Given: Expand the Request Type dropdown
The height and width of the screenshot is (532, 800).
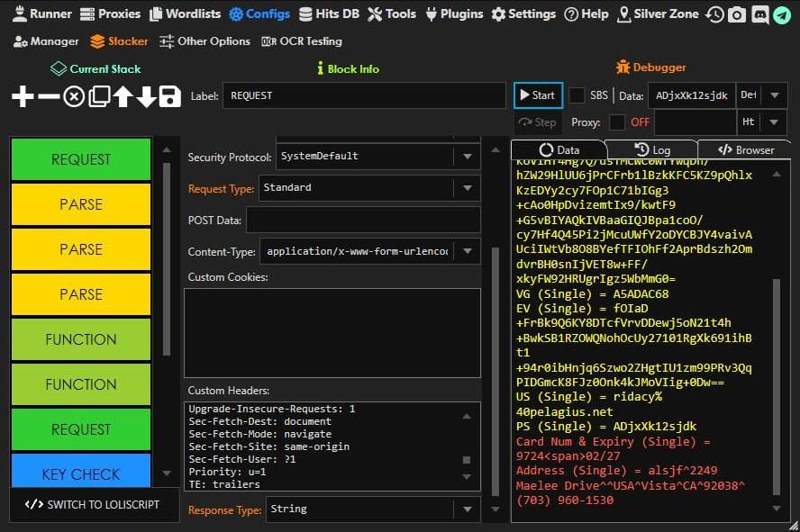Looking at the screenshot, I should coord(467,188).
